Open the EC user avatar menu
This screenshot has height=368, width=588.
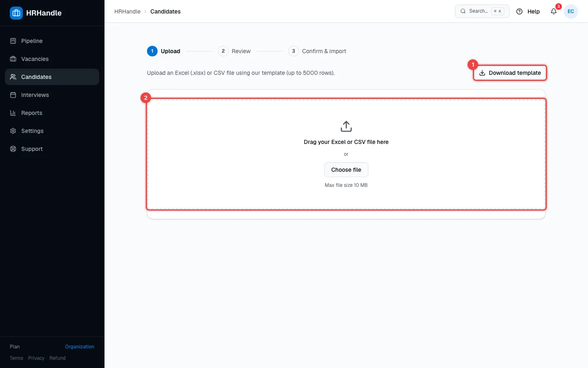tap(571, 11)
